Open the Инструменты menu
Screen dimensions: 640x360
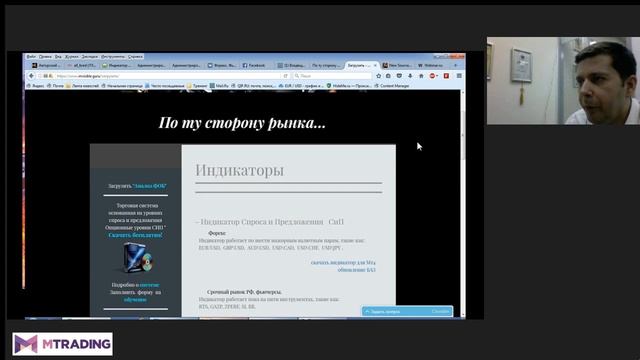point(113,57)
